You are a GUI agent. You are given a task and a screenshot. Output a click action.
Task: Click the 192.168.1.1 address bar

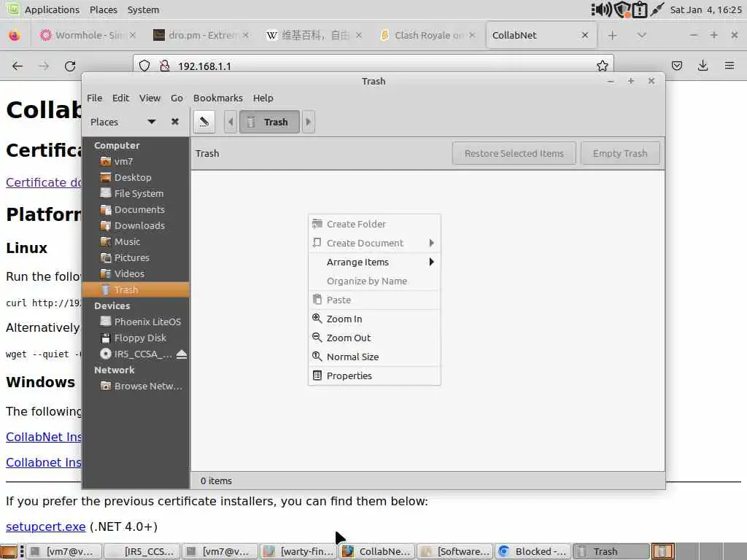373,66
